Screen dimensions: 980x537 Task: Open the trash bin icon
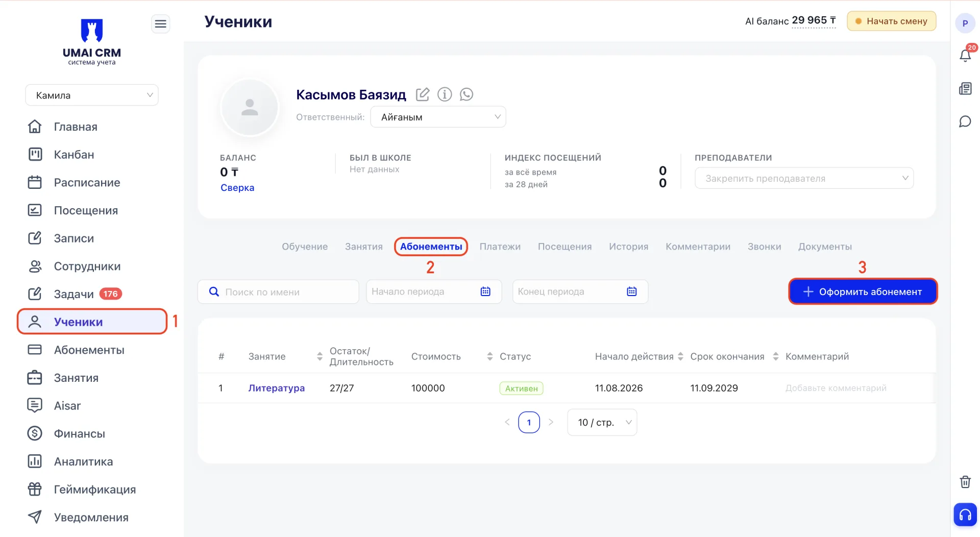[965, 482]
